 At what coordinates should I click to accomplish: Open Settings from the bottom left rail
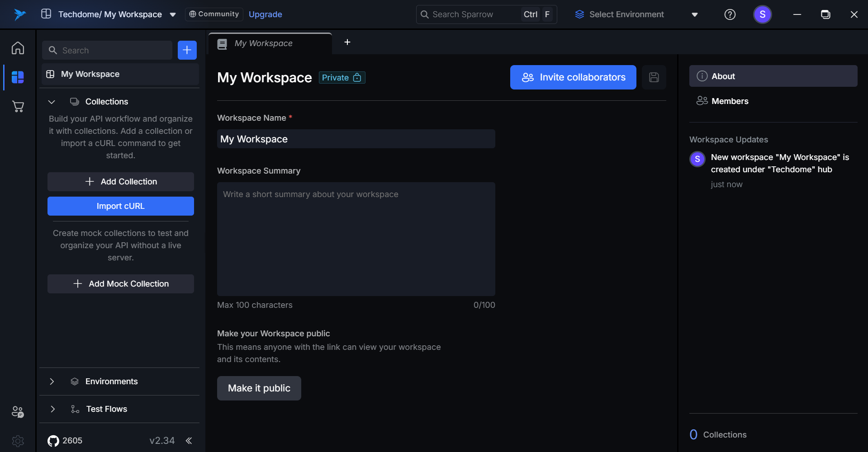[17, 441]
